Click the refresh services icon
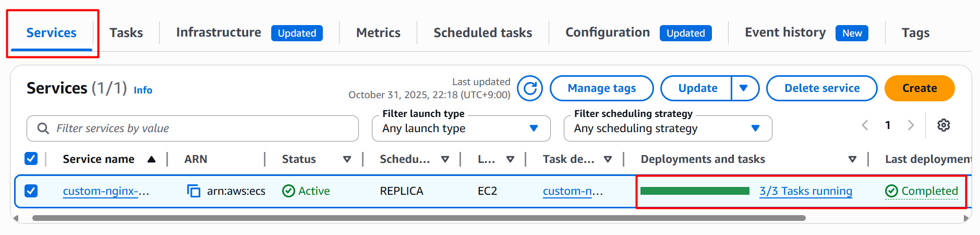980x235 pixels. 530,88
